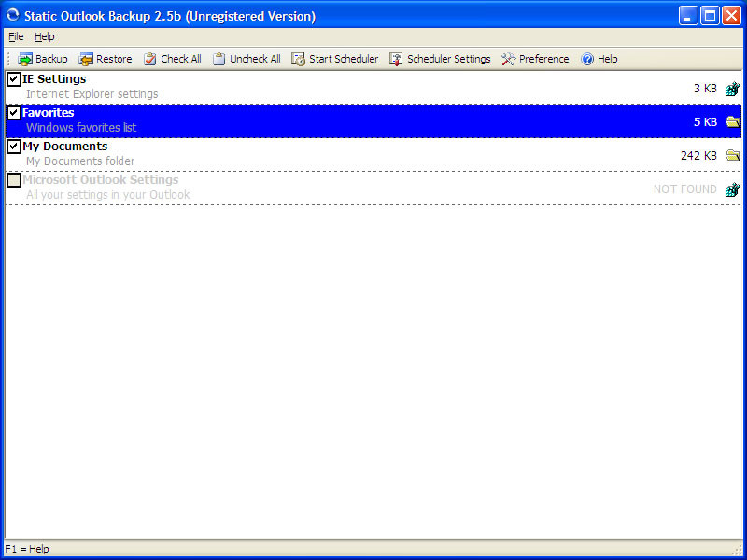
Task: Click the Backup button label
Action: pos(51,59)
